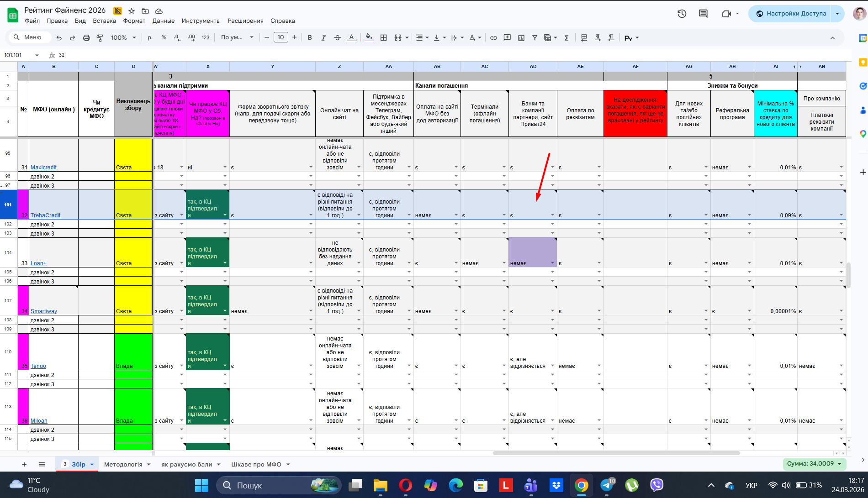868x498 pixels.
Task: Insert a chart from the toolbar
Action: click(x=521, y=38)
